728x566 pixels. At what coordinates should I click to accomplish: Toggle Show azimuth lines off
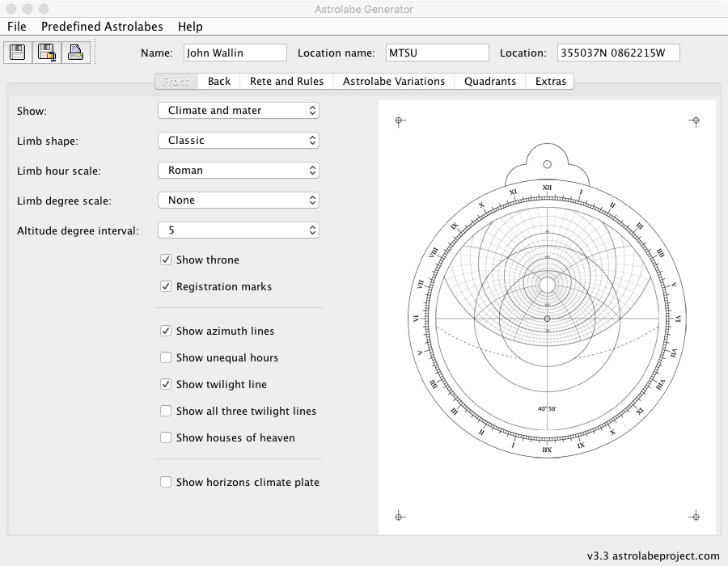point(166,331)
